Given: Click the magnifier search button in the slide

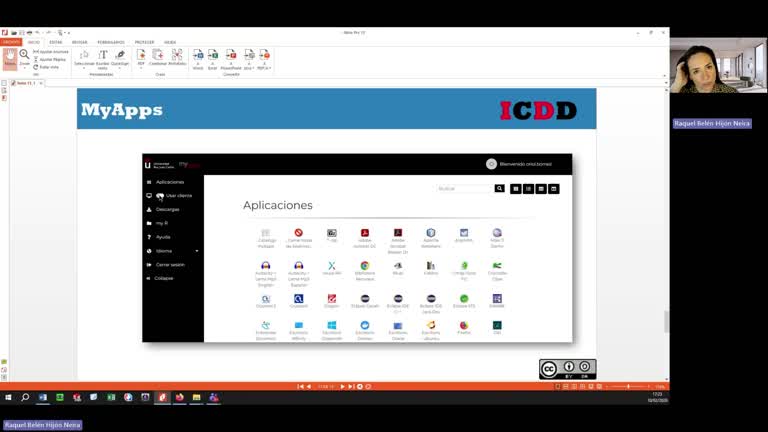Looking at the screenshot, I should pos(499,189).
